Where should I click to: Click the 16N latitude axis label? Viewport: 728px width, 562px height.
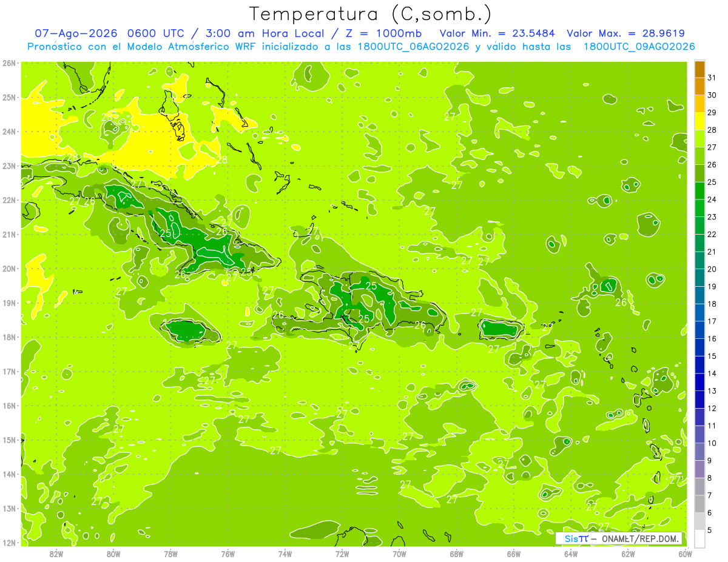9,406
